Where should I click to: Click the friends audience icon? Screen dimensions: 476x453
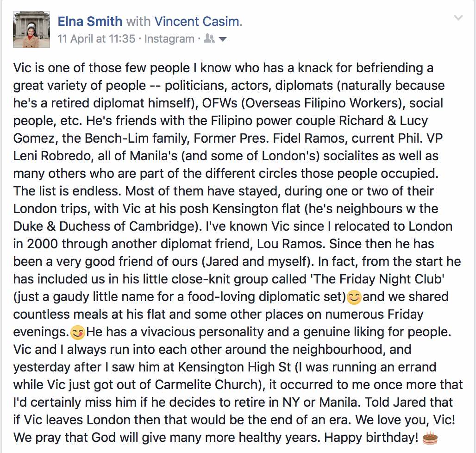click(209, 38)
